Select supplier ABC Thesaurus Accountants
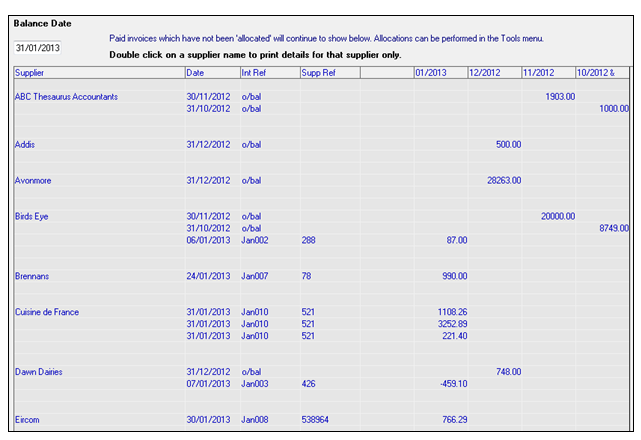The height and width of the screenshot is (440, 641). (x=66, y=97)
